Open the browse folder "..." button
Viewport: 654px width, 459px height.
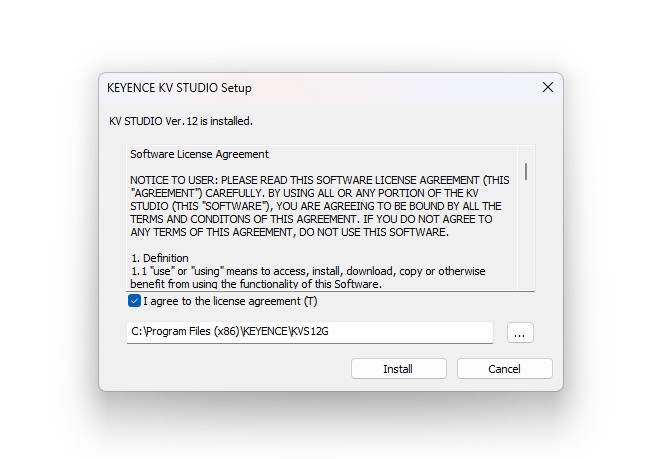[x=520, y=333]
